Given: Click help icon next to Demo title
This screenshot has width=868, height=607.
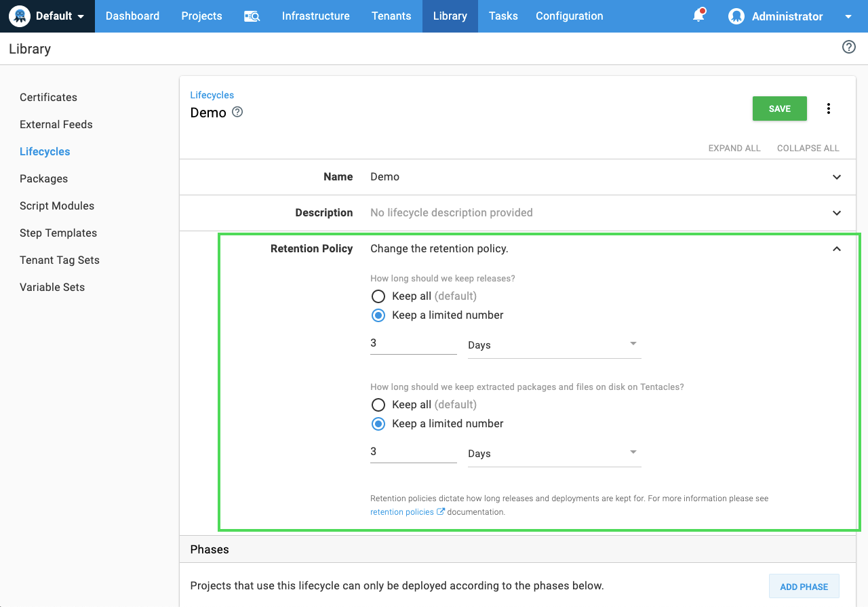Looking at the screenshot, I should click(237, 112).
